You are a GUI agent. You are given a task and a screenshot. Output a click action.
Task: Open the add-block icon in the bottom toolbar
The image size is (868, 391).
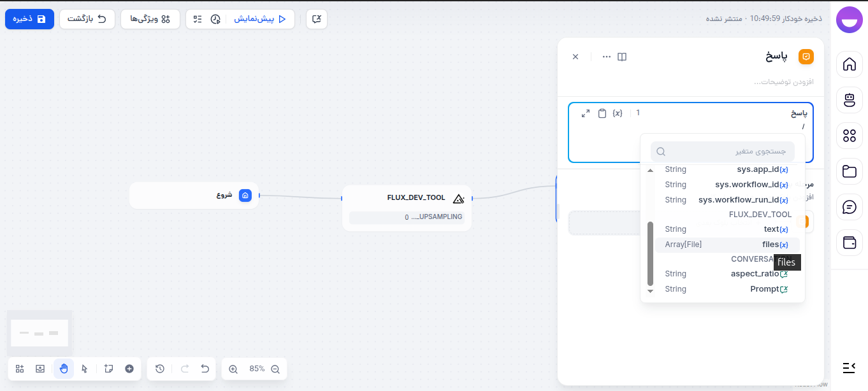(x=20, y=369)
